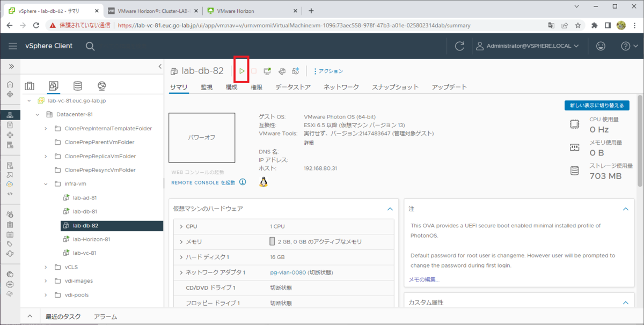Open the スナップショット tab
The image size is (644, 325).
click(x=396, y=87)
